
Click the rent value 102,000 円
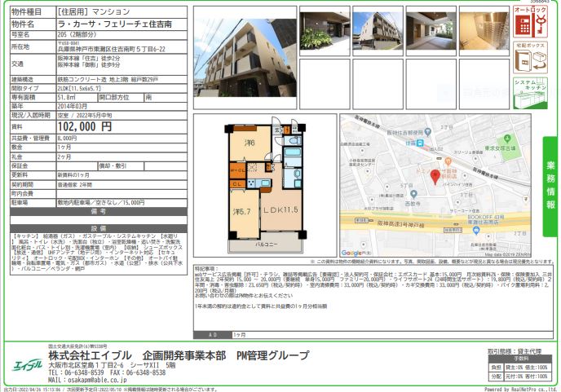coord(85,126)
